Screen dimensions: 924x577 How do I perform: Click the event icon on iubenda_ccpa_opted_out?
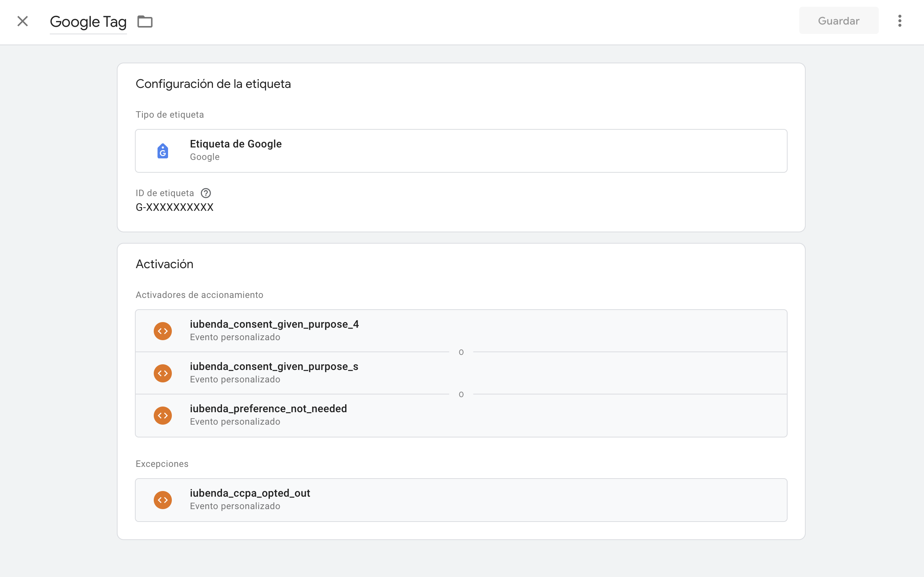163,500
